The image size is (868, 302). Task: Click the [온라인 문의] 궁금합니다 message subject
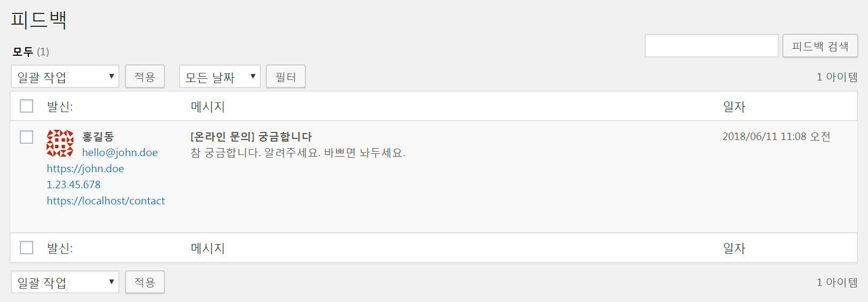pos(251,137)
